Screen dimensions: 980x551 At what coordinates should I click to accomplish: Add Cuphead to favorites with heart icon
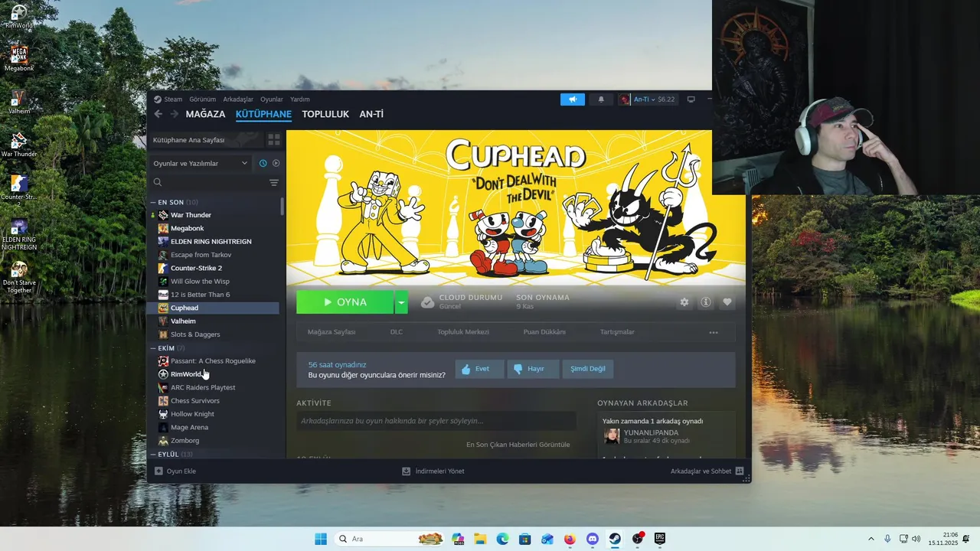(x=727, y=302)
